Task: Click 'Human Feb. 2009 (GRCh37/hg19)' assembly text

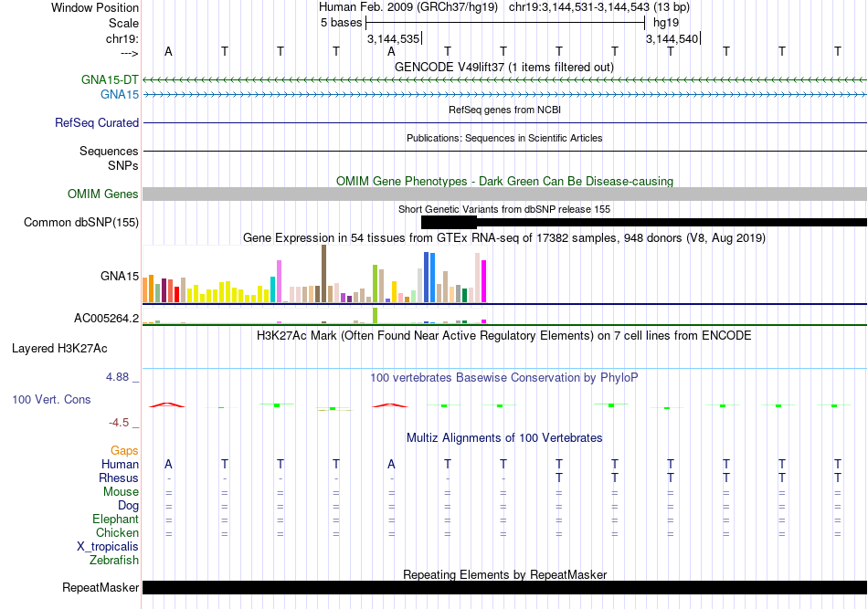Action: (408, 7)
